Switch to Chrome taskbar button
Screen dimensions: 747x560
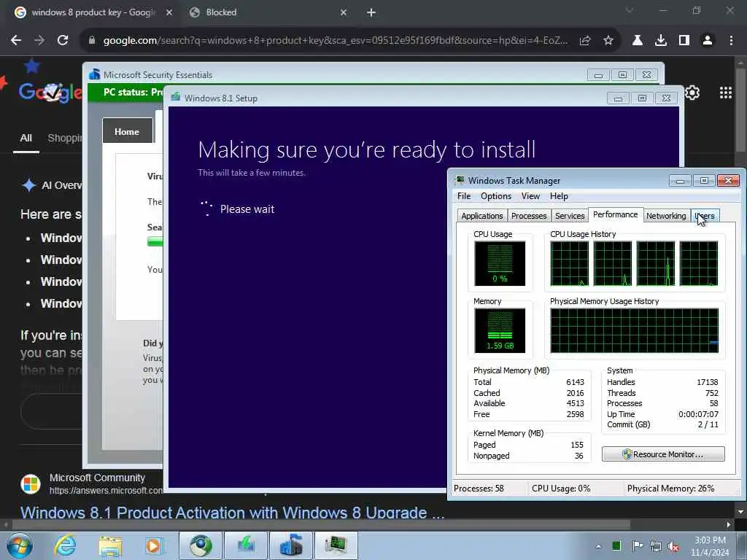[201, 545]
